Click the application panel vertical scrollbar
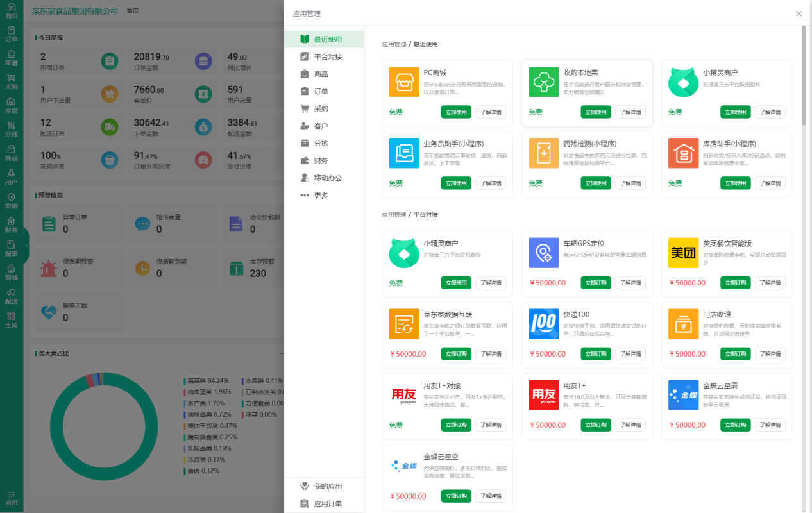Screen dimensions: 812x513 [803, 76]
